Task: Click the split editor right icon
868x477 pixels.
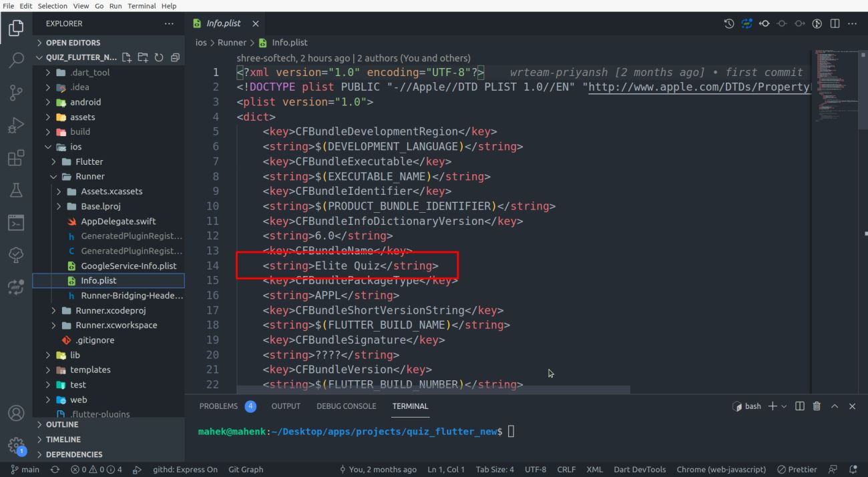Action: click(x=835, y=23)
